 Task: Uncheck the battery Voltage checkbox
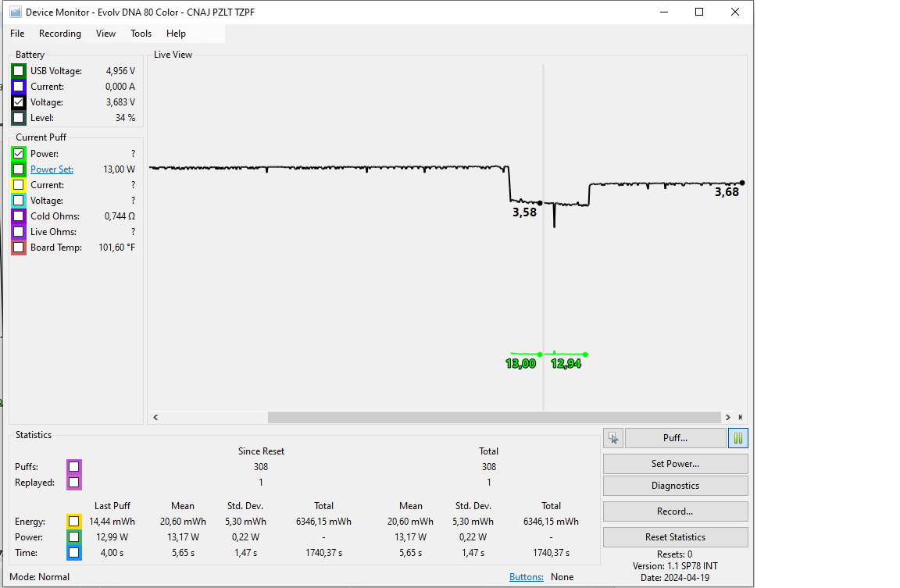(19, 102)
